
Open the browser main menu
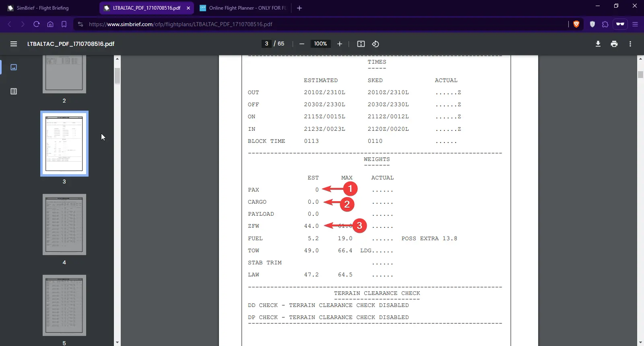pos(635,24)
